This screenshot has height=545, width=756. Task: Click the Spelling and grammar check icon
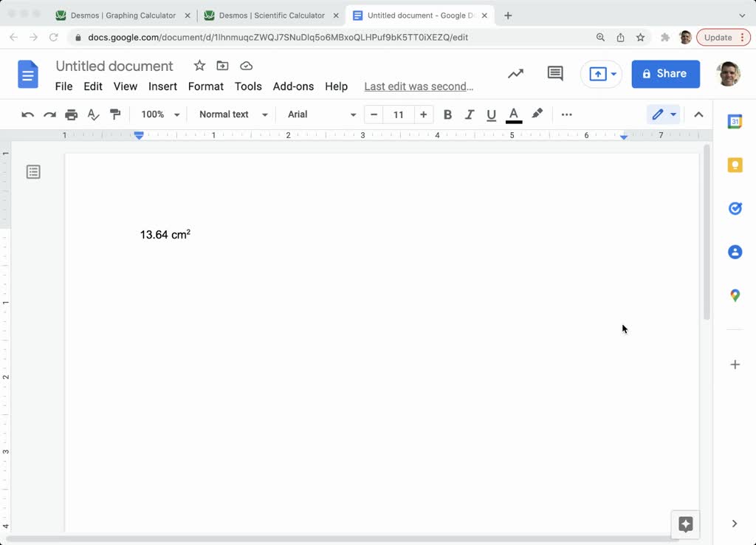click(x=93, y=114)
